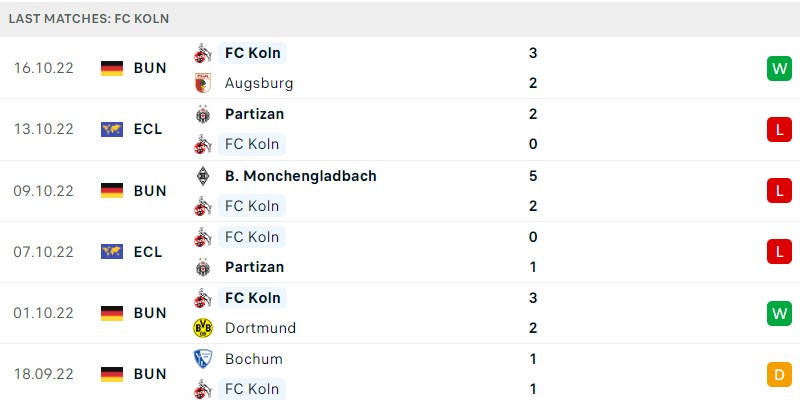Screen dimensions: 800x400
Task: Open the B. Monchengladbach team link
Action: [x=301, y=176]
